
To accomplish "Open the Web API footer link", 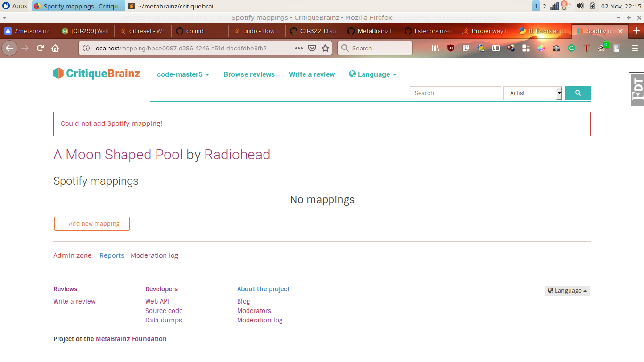I will [x=157, y=301].
